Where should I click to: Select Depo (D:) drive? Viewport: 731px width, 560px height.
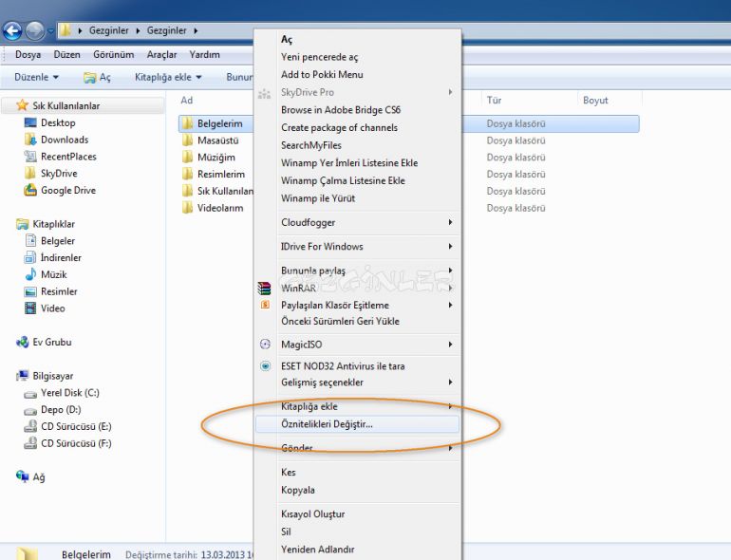coord(61,409)
